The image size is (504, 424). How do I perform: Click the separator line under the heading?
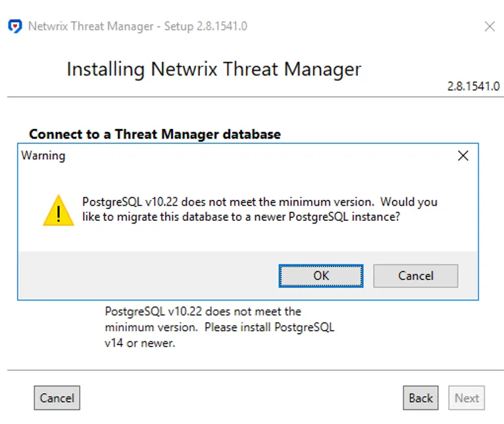pos(255,97)
